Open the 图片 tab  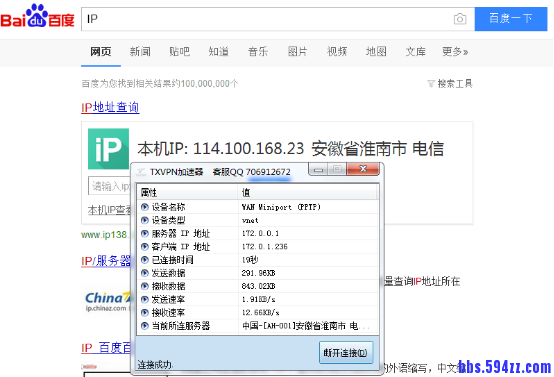click(x=297, y=52)
